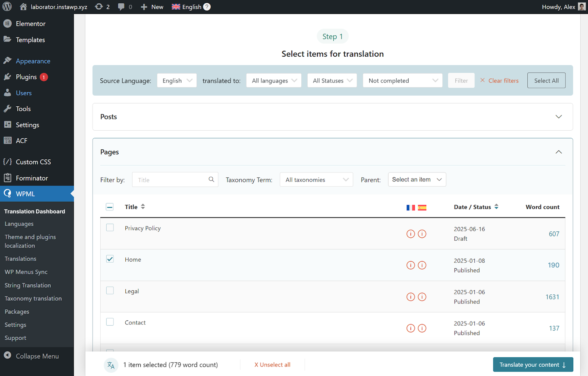
Task: Go to the Plugins menu
Action: [x=26, y=77]
